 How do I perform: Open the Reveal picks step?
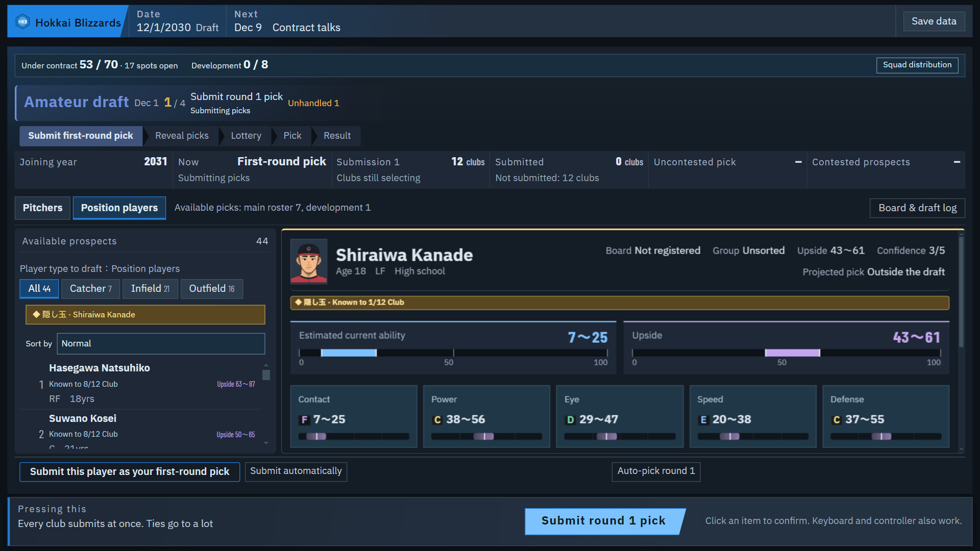pos(182,136)
